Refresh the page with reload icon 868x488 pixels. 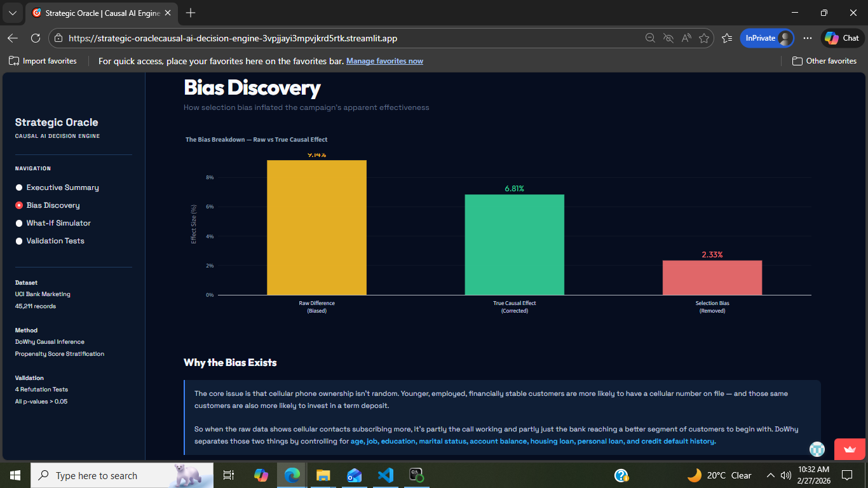coord(36,38)
